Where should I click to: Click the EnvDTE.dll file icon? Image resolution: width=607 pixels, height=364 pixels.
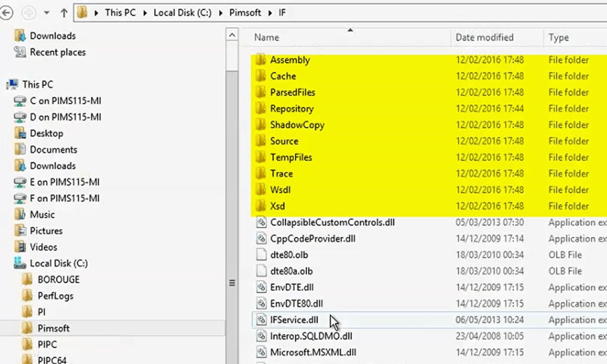(261, 287)
